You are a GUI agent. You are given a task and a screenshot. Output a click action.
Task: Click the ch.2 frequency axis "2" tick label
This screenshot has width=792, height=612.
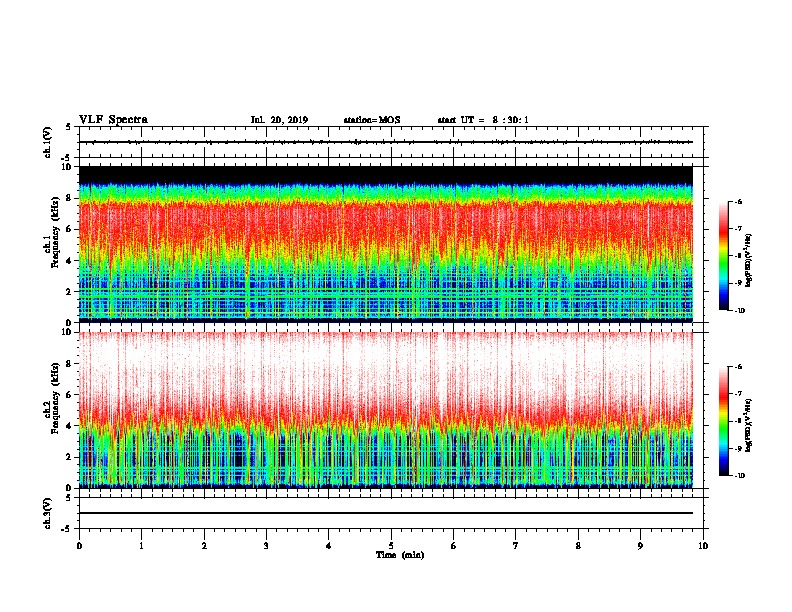point(69,457)
